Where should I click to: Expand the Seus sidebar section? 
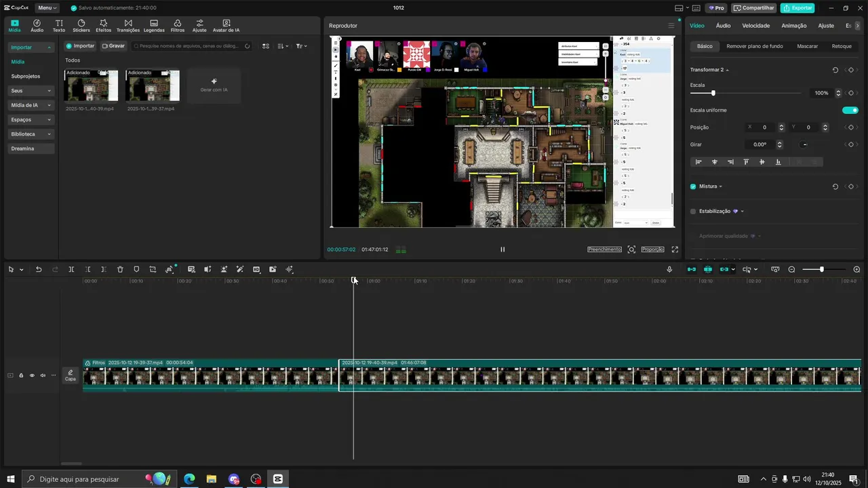pyautogui.click(x=31, y=91)
